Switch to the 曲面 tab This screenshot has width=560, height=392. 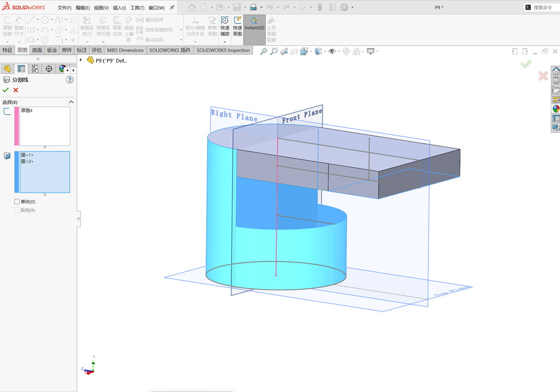[37, 50]
